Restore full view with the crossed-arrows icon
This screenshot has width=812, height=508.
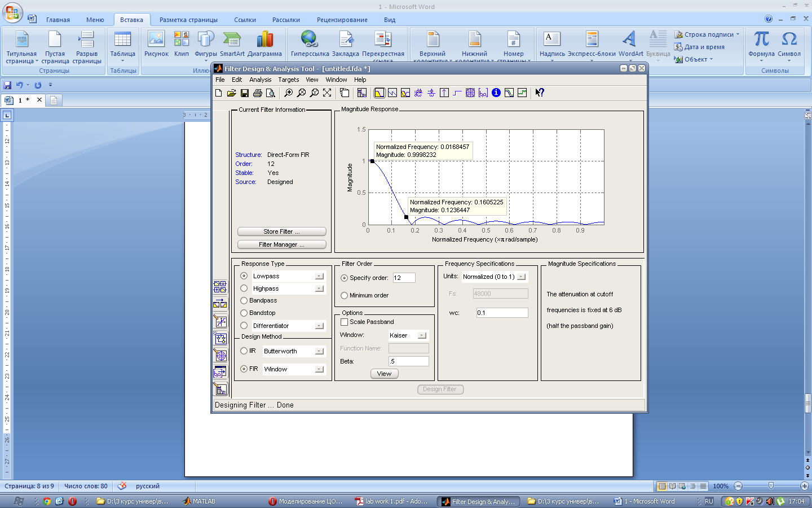(327, 93)
